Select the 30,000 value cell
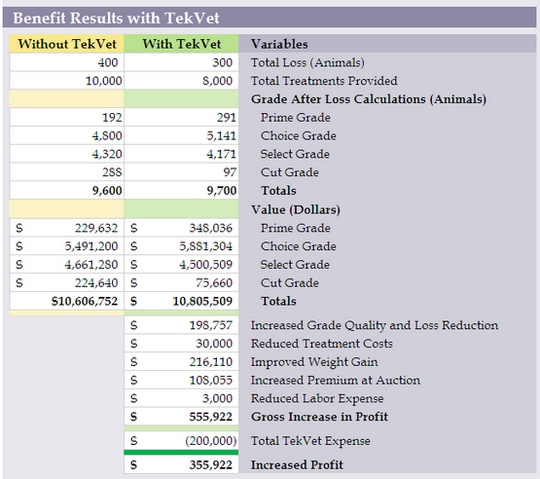 [181, 343]
